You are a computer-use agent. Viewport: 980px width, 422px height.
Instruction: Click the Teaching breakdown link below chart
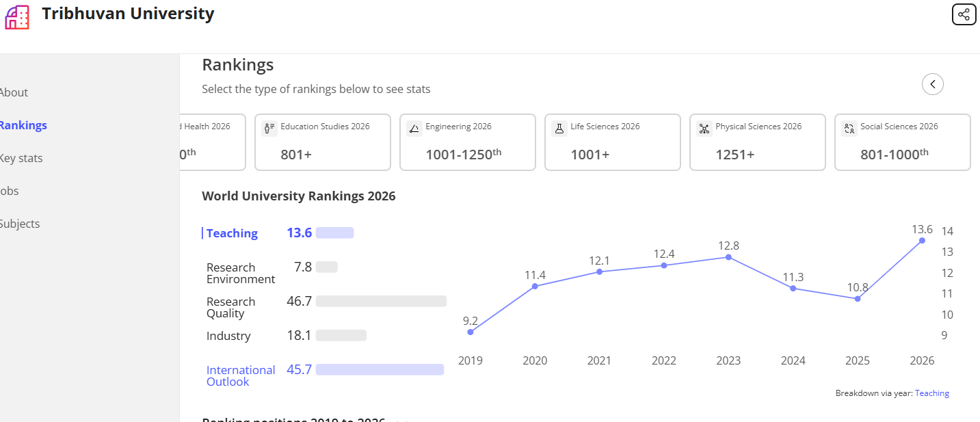[x=932, y=393]
